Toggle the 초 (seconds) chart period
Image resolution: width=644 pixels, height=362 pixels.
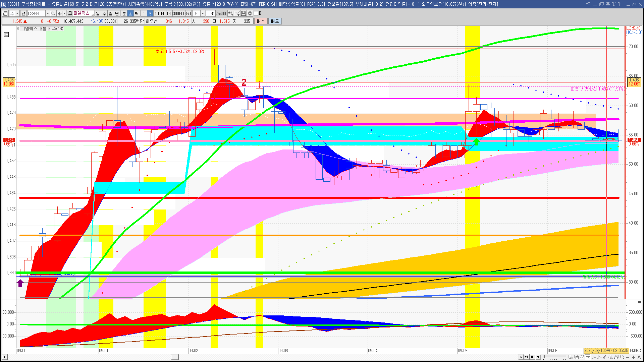pos(130,13)
